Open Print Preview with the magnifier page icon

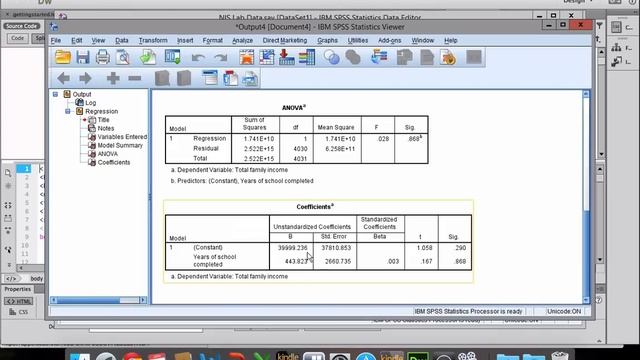(122, 57)
